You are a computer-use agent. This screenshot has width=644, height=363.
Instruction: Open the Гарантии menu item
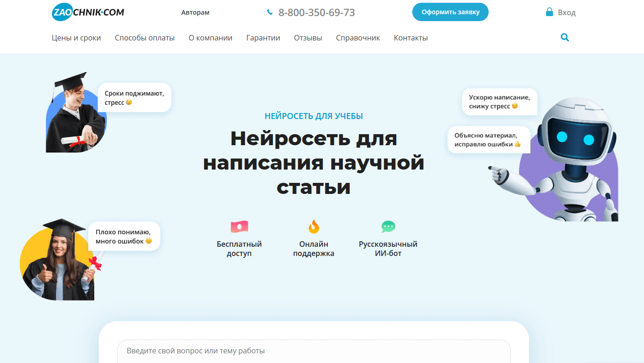(x=263, y=38)
